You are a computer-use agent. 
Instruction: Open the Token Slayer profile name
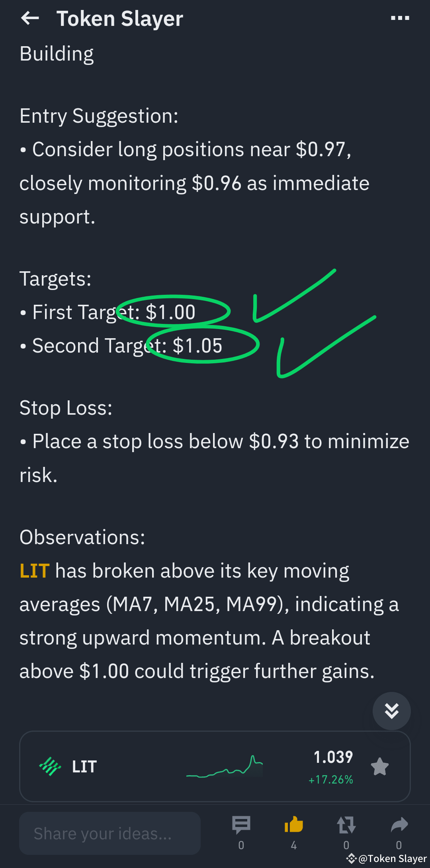(x=119, y=18)
